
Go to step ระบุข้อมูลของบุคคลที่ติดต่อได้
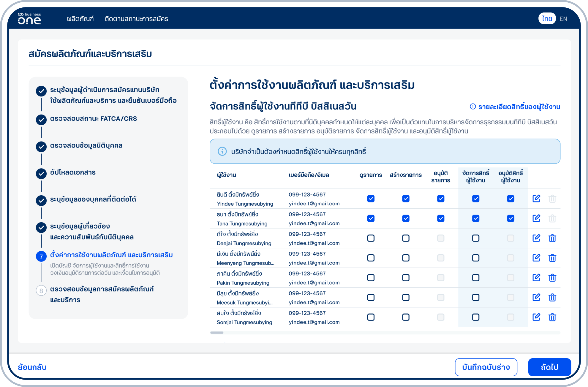click(x=93, y=199)
